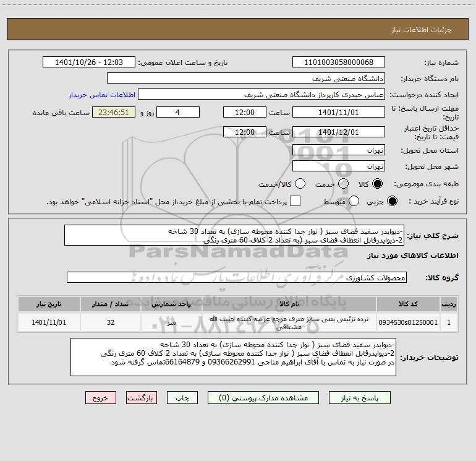Click the remaining time 23:46:51 field
The image size is (476, 461).
(x=114, y=112)
